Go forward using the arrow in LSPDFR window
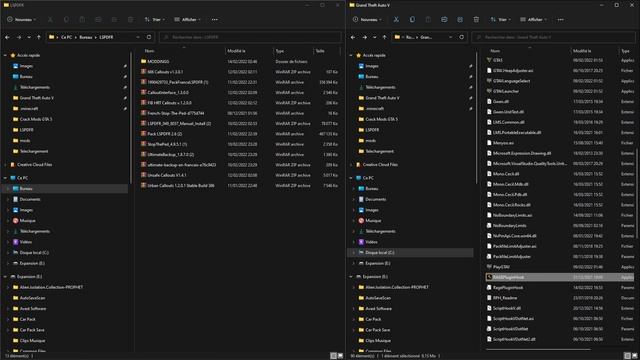 click(19, 37)
